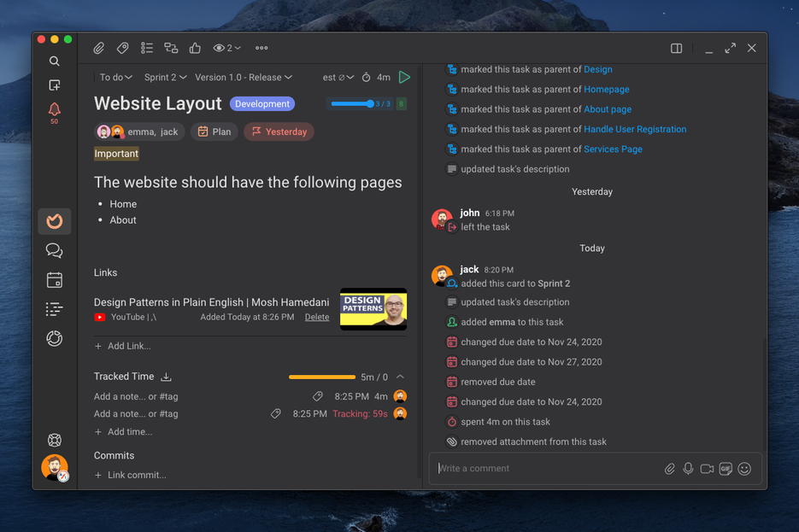The height and width of the screenshot is (532, 799).
Task: Click the attachment paperclip icon in toolbar
Action: (x=99, y=49)
